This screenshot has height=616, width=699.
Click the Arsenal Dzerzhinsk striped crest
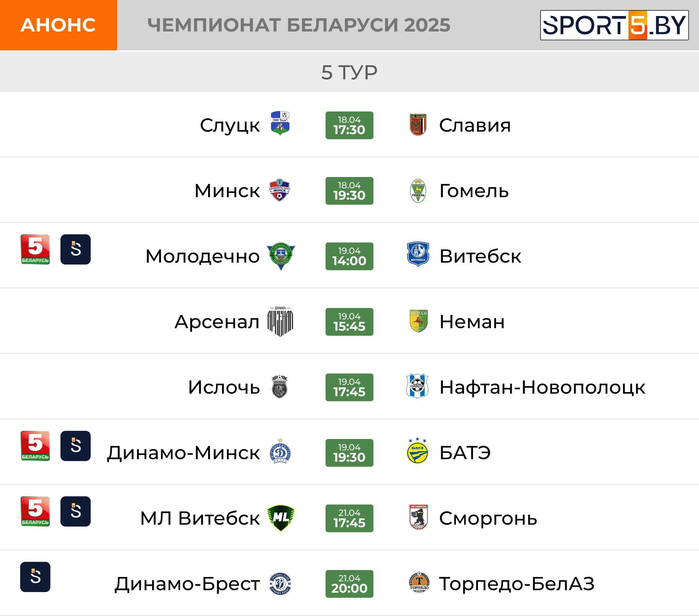pos(280,322)
